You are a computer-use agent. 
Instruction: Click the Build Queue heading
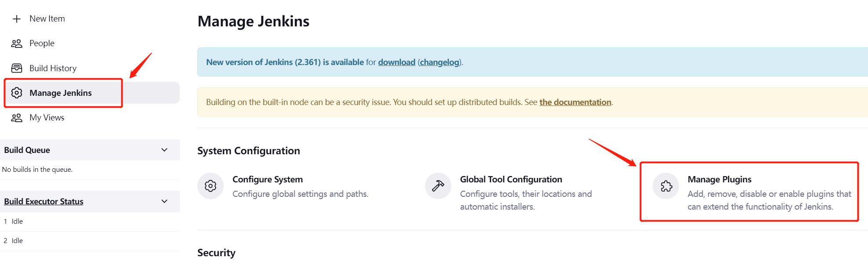point(27,150)
